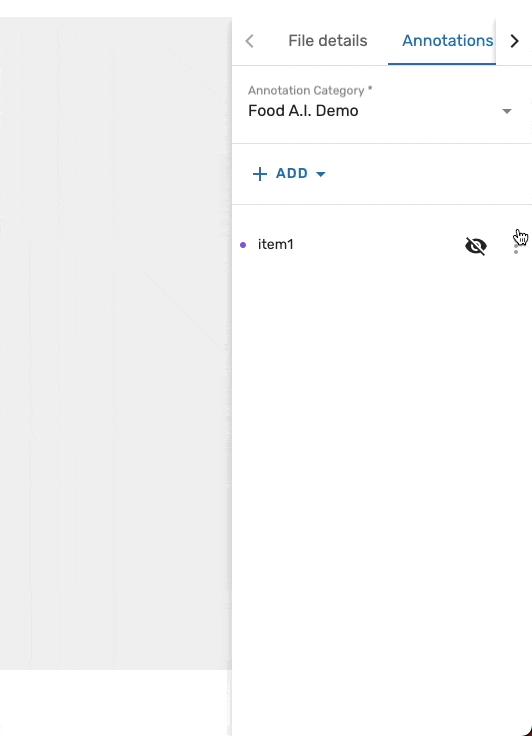The width and height of the screenshot is (532, 736).
Task: Click the blue underline of Annotations tab
Action: point(441,64)
